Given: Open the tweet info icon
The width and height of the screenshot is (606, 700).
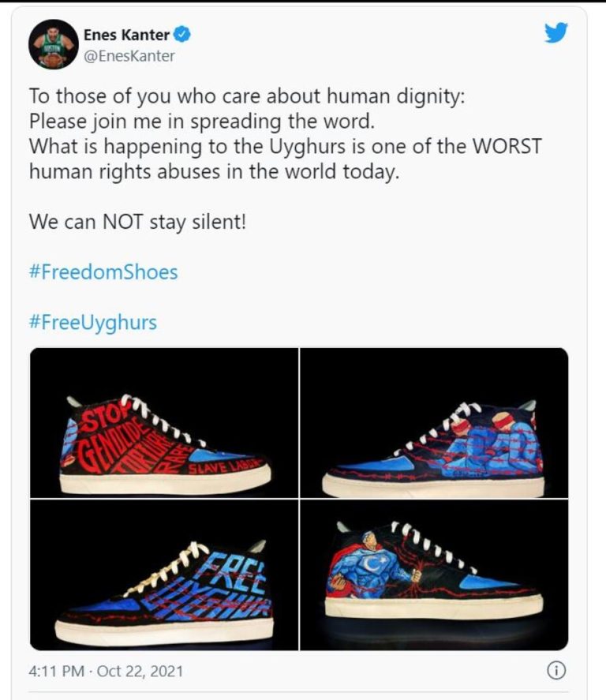Looking at the screenshot, I should pyautogui.click(x=556, y=671).
